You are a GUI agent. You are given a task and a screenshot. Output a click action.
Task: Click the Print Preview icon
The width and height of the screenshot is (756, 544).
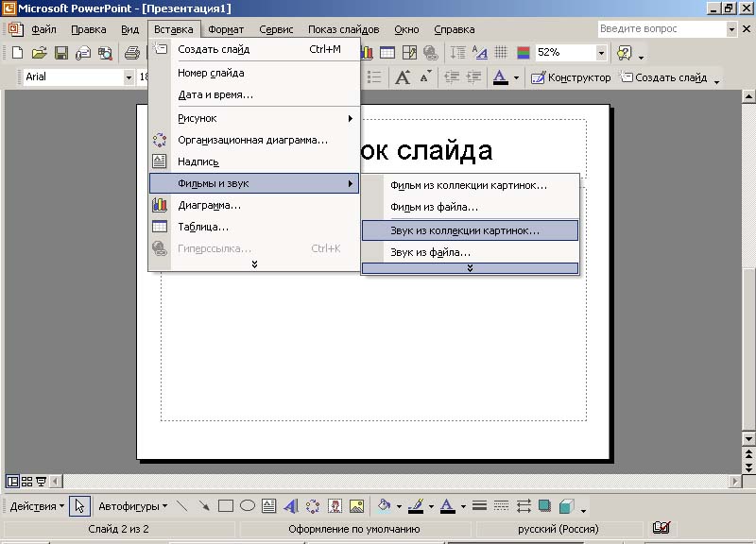coord(105,53)
